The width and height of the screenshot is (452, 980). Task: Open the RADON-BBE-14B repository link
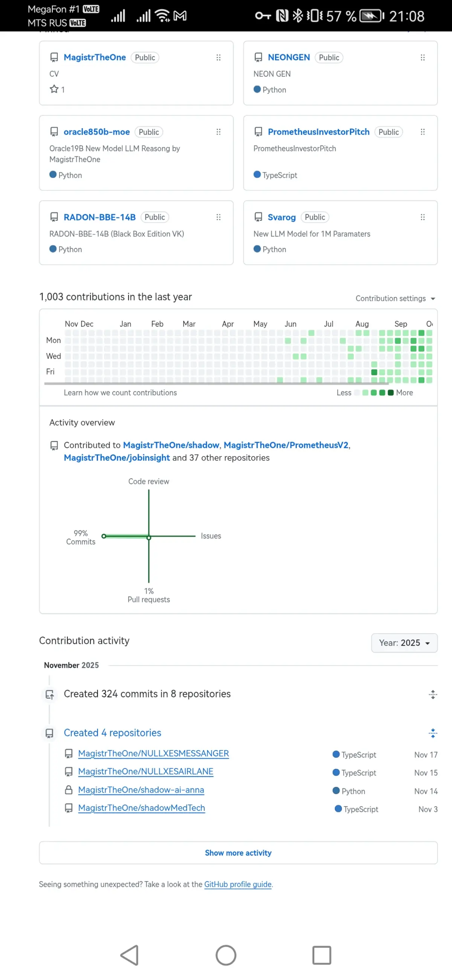[99, 217]
